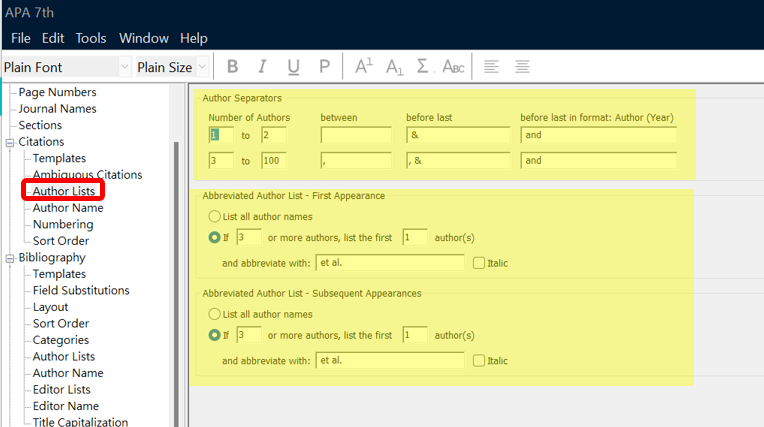Viewport: 764px width, 427px height.
Task: Open Ambiguous Citations settings
Action: click(87, 175)
